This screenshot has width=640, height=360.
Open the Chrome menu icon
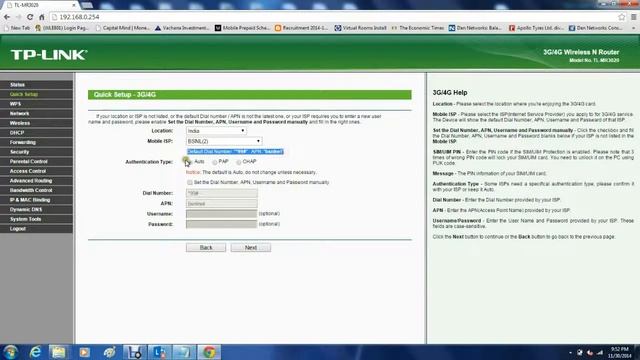pyautogui.click(x=633, y=17)
